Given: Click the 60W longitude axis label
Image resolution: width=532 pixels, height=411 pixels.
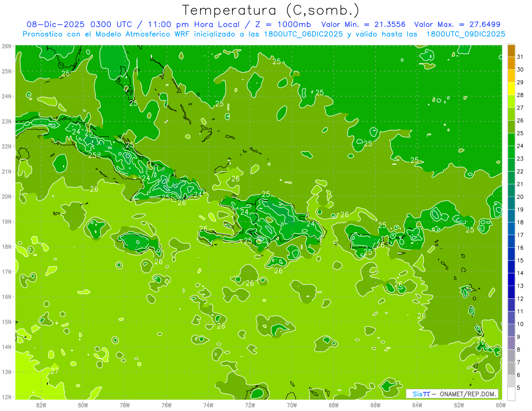Looking at the screenshot, I should [x=501, y=405].
